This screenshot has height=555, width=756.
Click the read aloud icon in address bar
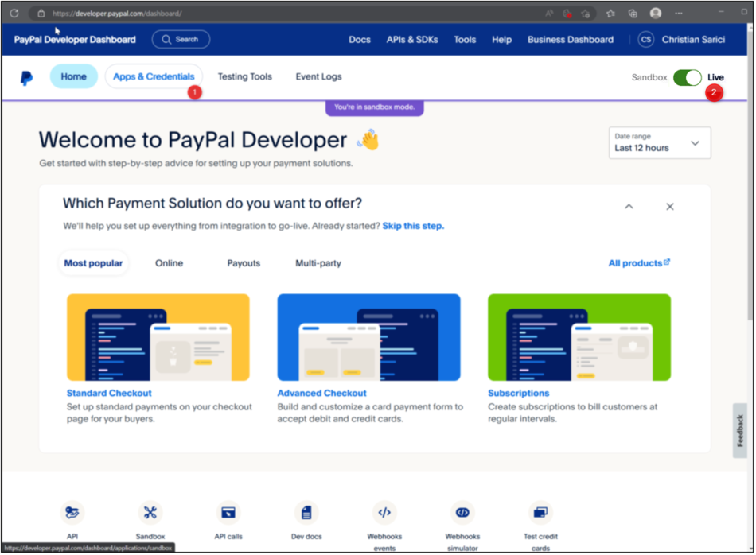(550, 14)
